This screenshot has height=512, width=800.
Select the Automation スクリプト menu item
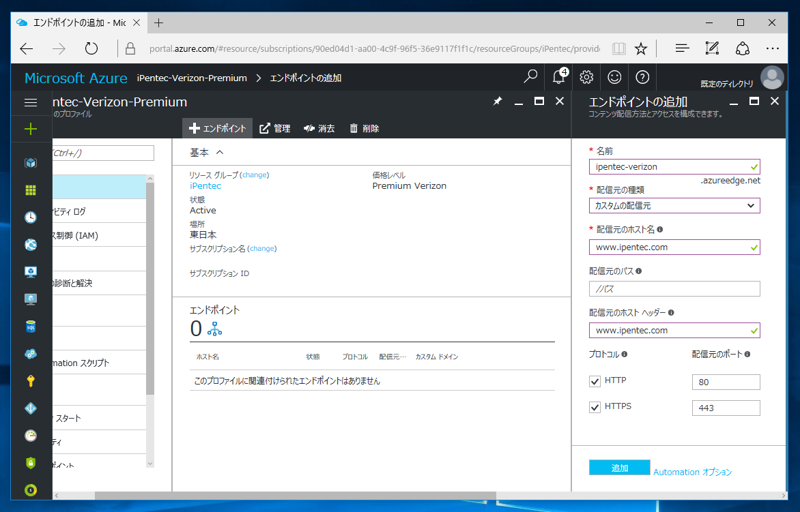coord(99,363)
